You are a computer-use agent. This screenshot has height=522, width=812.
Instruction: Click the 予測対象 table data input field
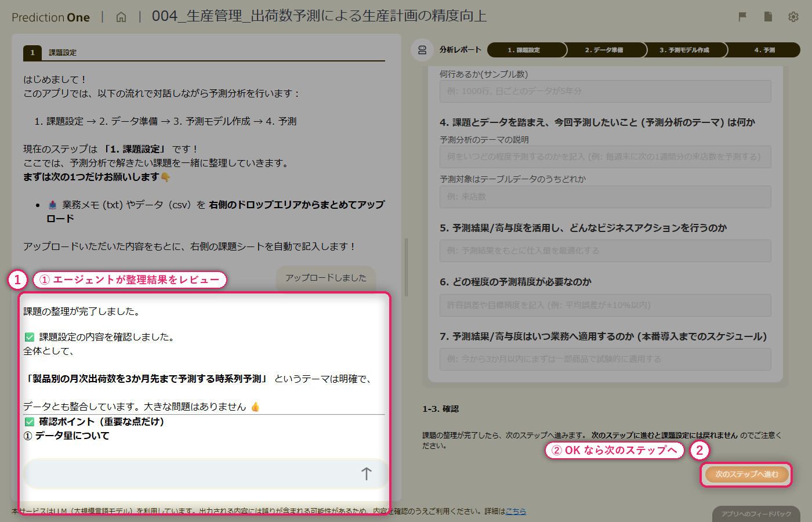click(606, 197)
